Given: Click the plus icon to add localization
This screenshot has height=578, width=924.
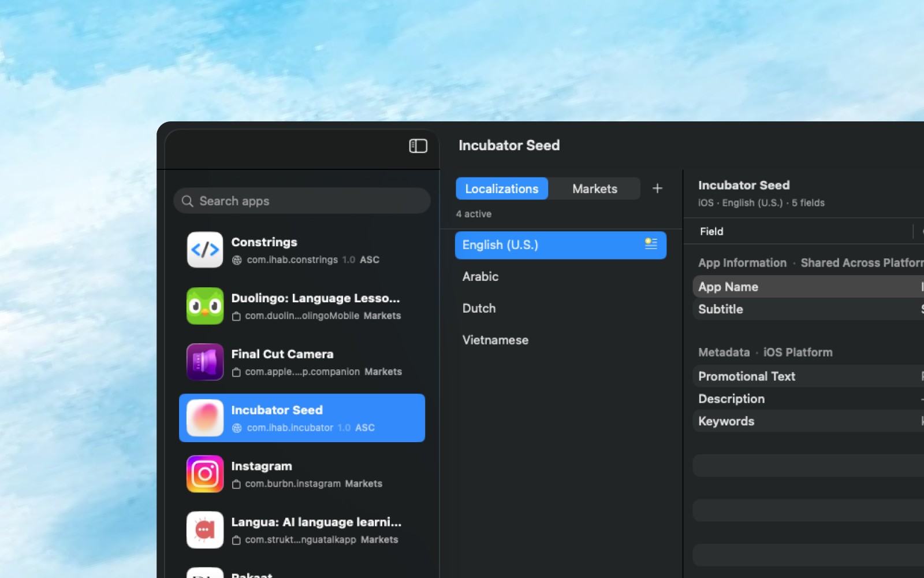Looking at the screenshot, I should tap(657, 188).
